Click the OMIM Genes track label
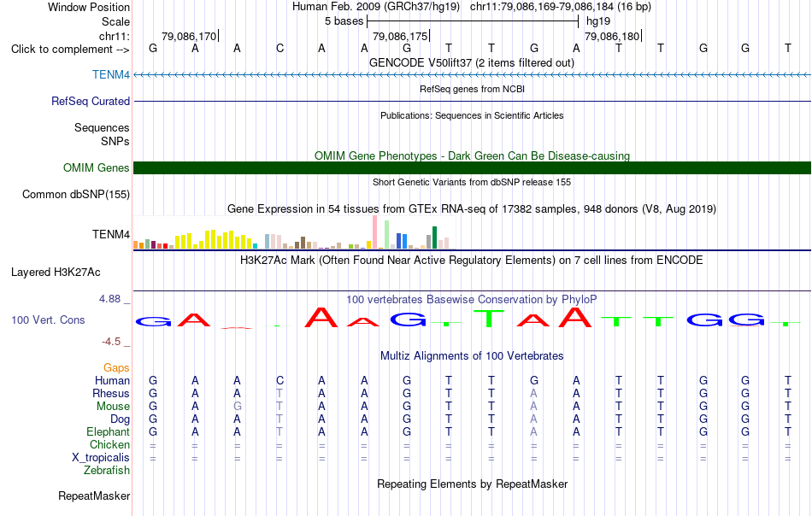Screen dimensions: 812x516 tap(97, 167)
